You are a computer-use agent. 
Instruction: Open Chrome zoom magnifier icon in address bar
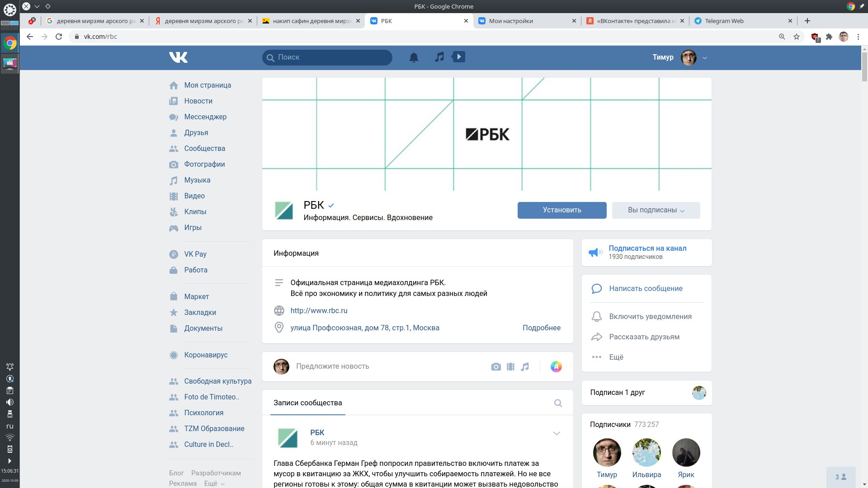point(782,37)
